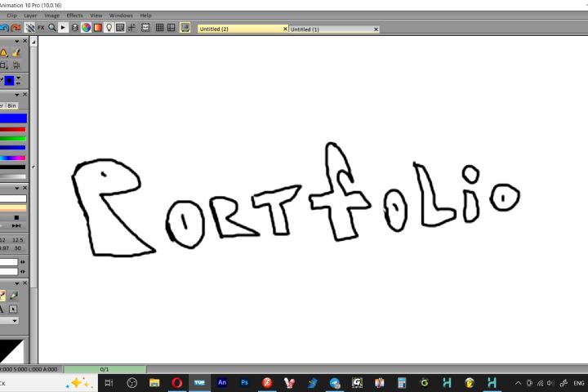
Task: Click the red-orange gradient square icon
Action: (x=97, y=28)
